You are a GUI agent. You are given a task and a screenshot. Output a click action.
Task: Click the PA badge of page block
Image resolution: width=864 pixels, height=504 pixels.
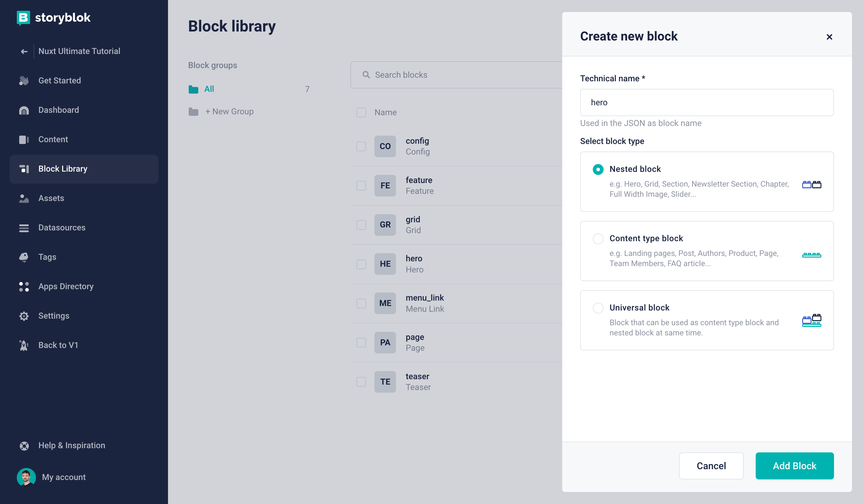pyautogui.click(x=385, y=343)
